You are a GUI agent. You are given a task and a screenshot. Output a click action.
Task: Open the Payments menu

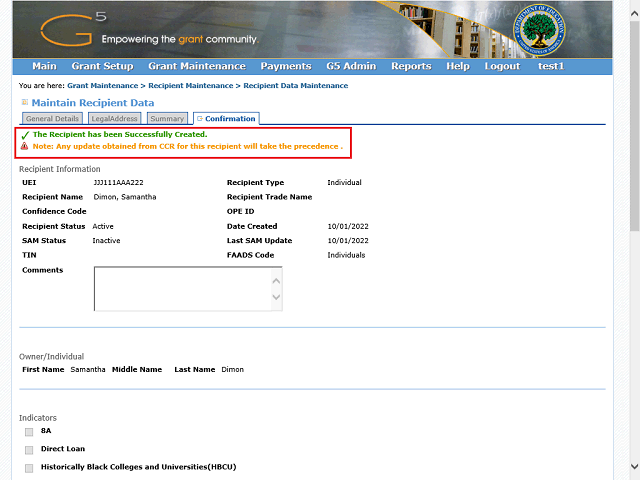point(285,66)
